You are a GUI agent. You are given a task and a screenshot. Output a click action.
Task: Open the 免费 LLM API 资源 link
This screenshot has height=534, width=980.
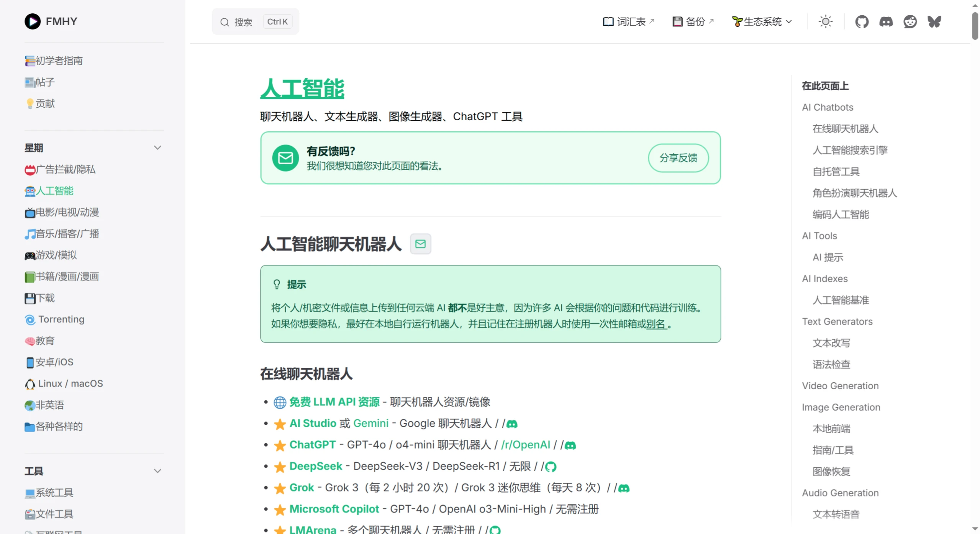click(x=334, y=402)
